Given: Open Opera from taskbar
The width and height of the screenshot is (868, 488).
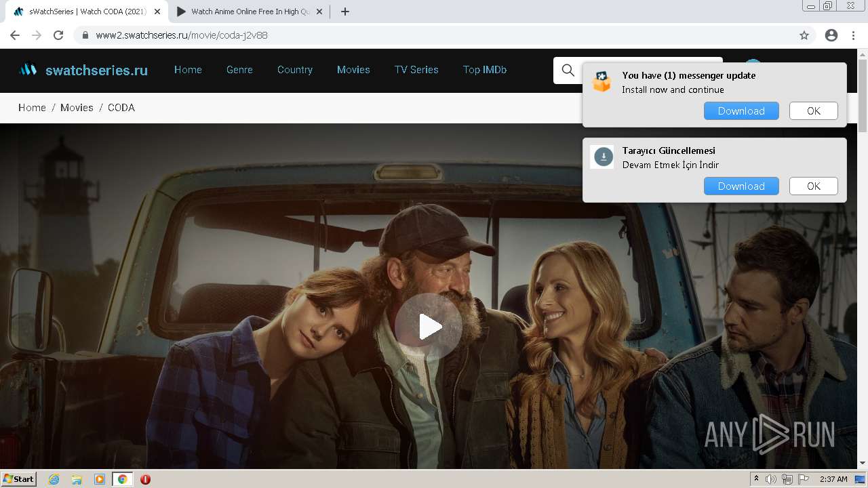Looking at the screenshot, I should click(x=145, y=479).
